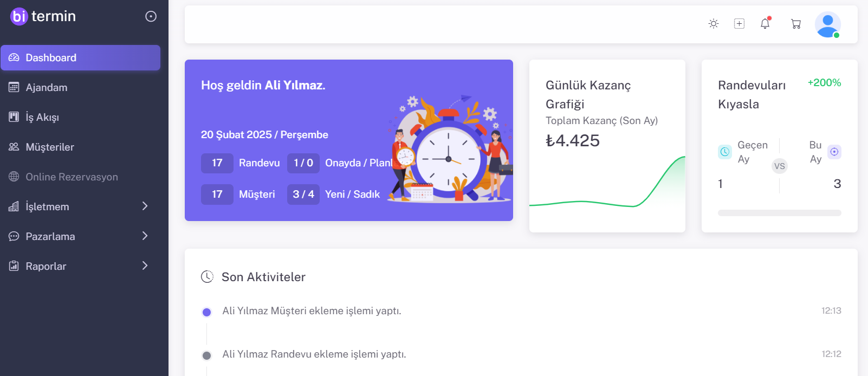Click the quick add plus icon
The image size is (868, 376).
(739, 24)
